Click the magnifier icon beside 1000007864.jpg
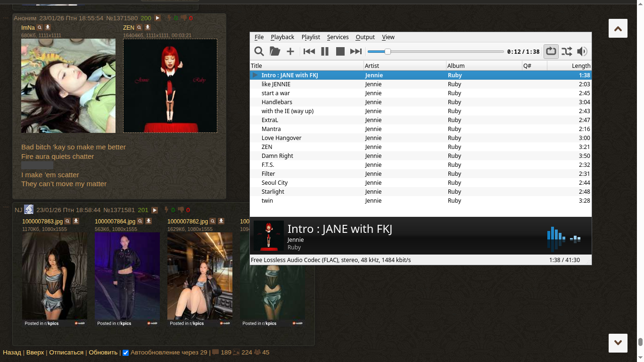Screen dimensions: 644x362 coord(140,221)
